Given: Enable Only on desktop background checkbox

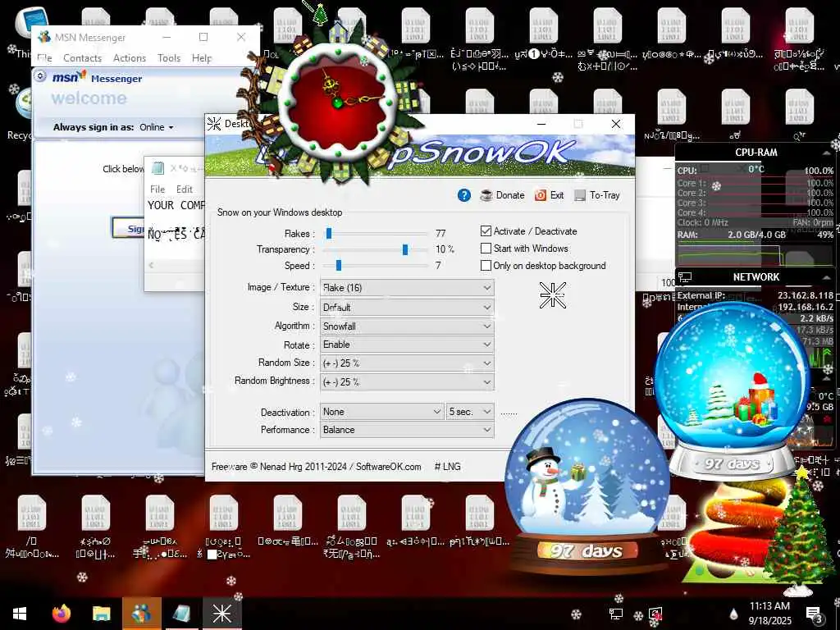Looking at the screenshot, I should [x=486, y=265].
